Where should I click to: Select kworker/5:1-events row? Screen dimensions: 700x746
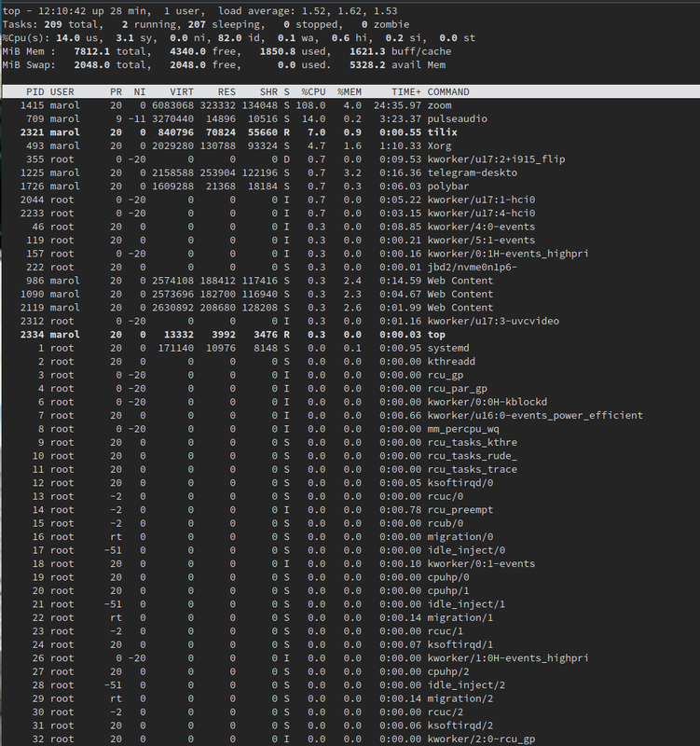[351, 240]
